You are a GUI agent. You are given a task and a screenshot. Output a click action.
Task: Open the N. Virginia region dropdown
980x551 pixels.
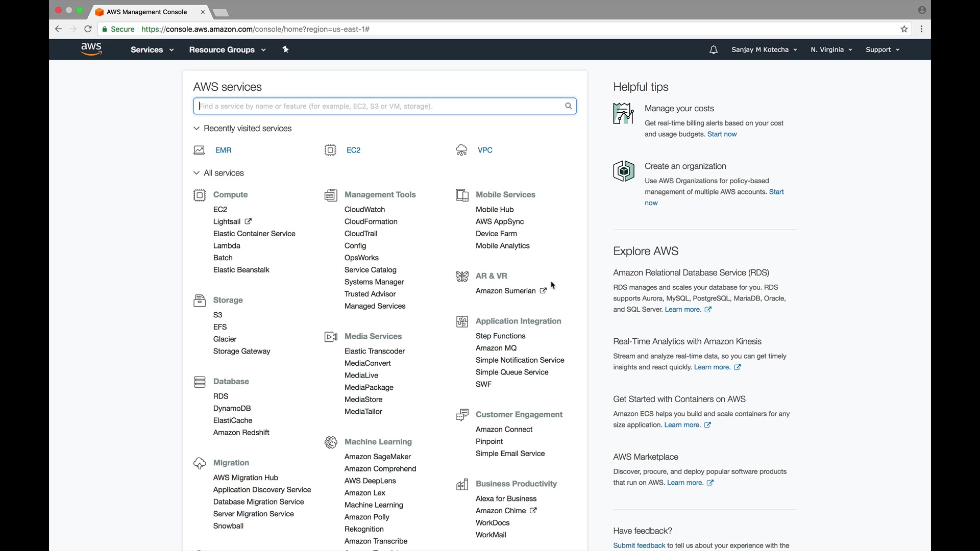coord(831,50)
